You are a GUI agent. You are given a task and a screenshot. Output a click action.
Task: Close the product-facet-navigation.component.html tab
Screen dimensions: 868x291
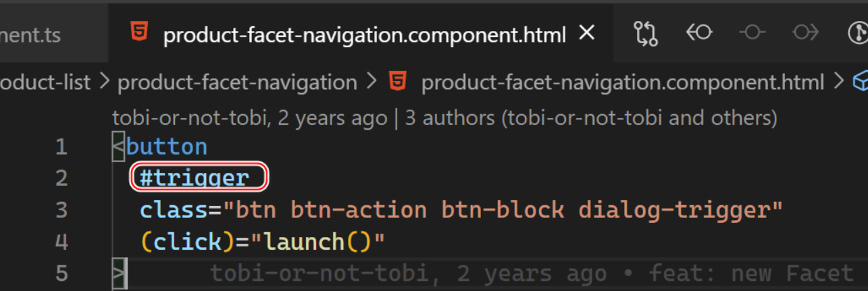coord(588,32)
